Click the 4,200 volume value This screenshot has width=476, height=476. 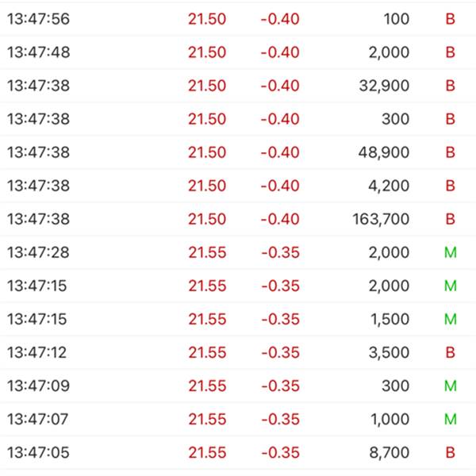pos(390,186)
